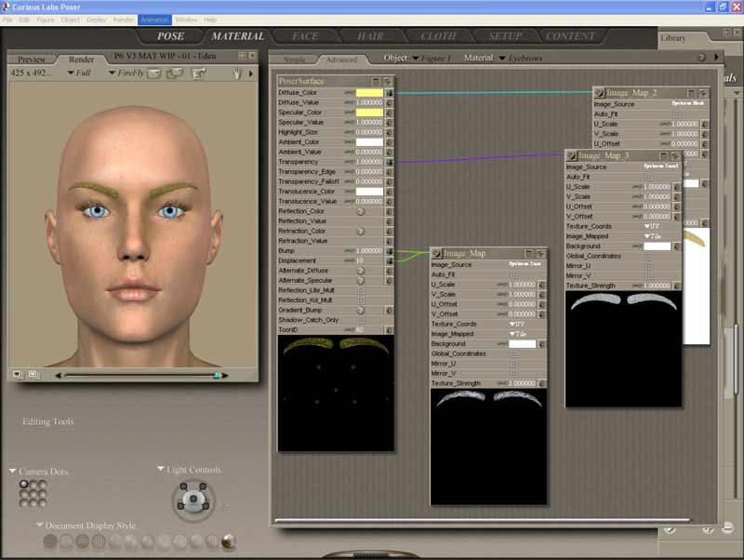The width and height of the screenshot is (744, 560).
Task: Switch to the Preview tab
Action: click(32, 60)
